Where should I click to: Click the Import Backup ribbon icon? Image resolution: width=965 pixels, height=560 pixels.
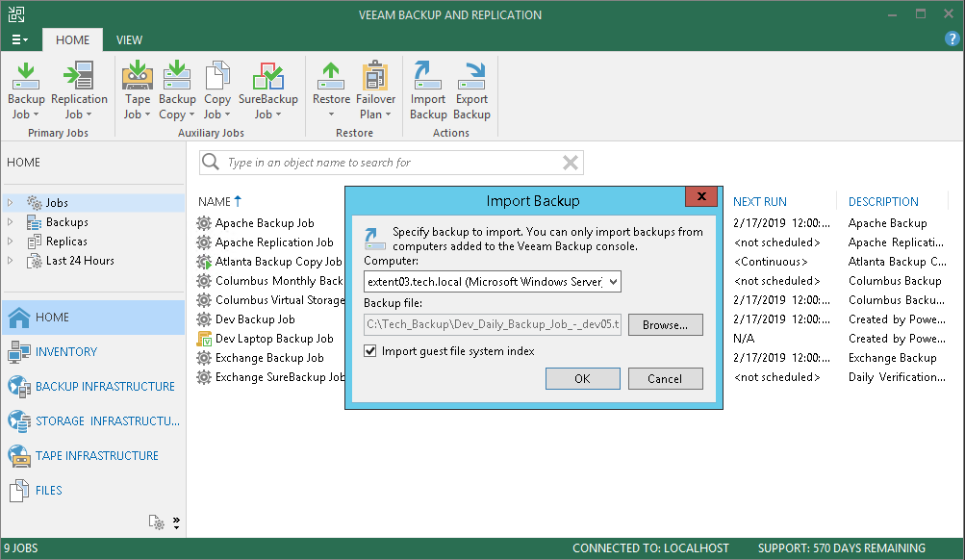click(428, 76)
